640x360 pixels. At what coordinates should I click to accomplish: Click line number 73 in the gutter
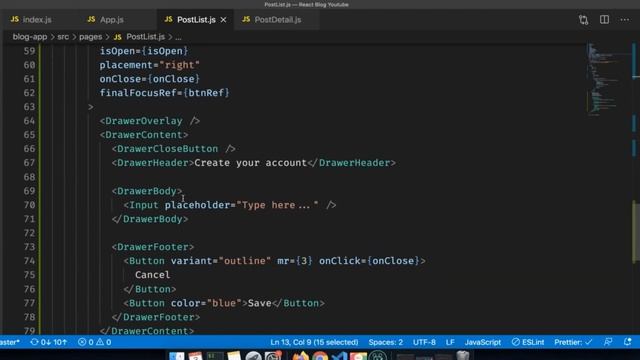coord(29,247)
